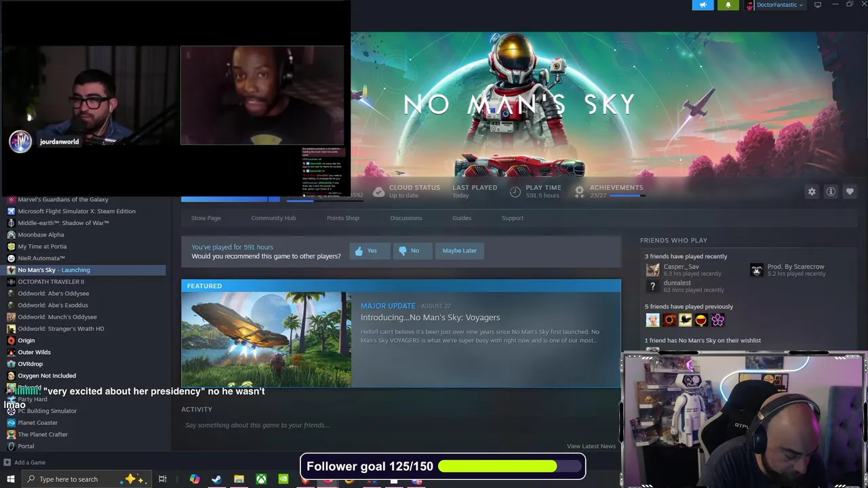Open Windows Task View icon

(x=163, y=479)
